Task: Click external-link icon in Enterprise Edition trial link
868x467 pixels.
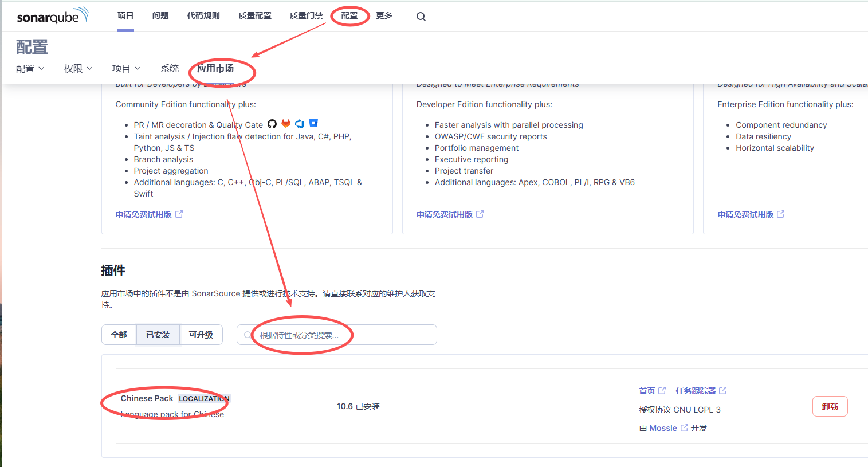Action: tap(480, 214)
